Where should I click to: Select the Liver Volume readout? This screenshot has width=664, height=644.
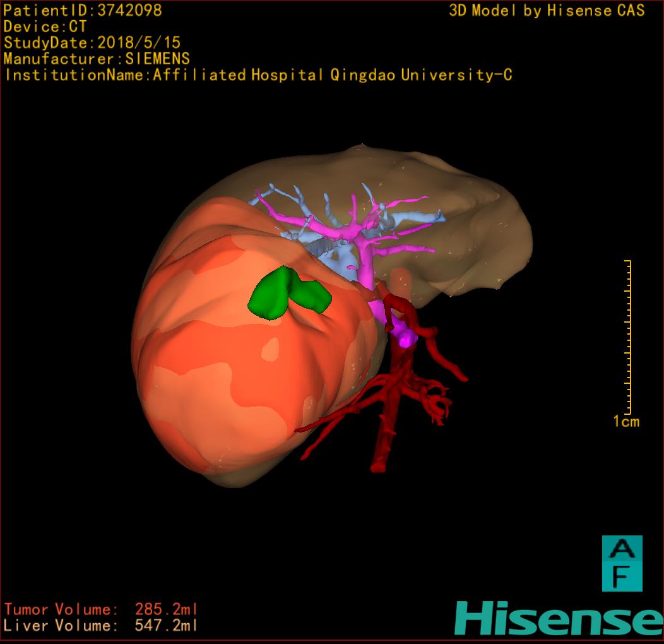click(101, 626)
